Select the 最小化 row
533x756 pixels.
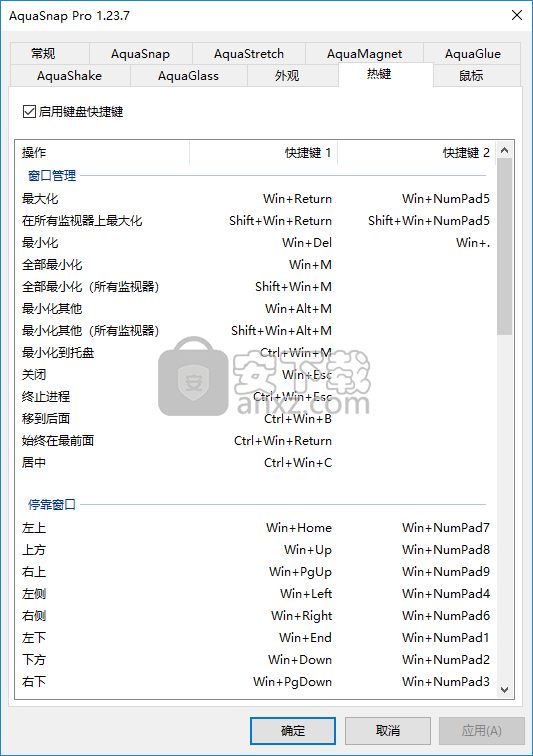coord(256,243)
